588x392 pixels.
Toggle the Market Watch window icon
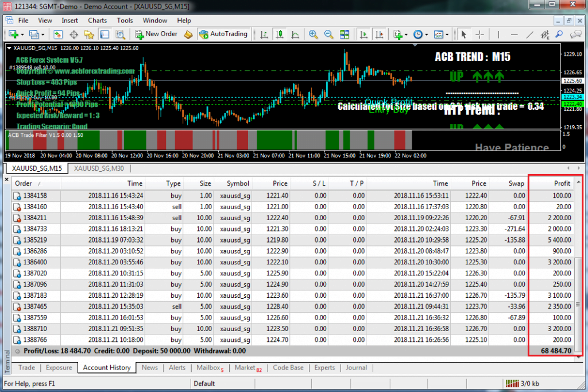point(58,34)
